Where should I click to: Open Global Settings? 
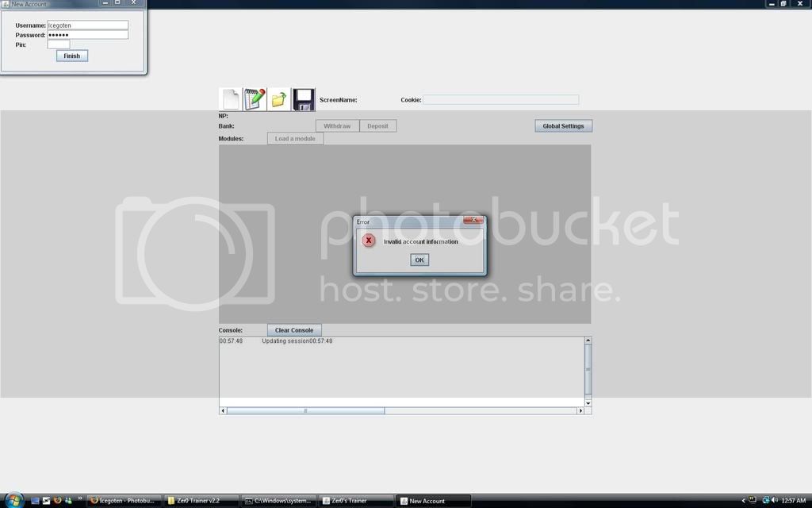click(x=563, y=126)
